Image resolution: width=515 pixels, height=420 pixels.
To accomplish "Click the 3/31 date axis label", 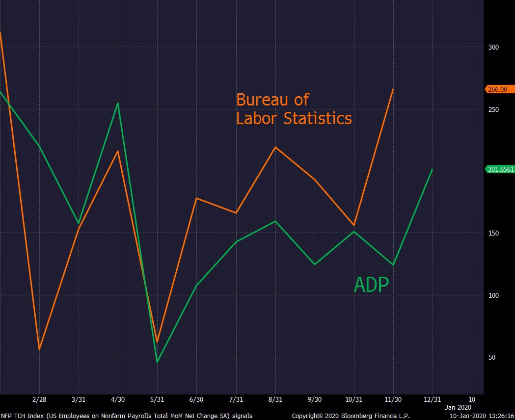I will coord(79,399).
